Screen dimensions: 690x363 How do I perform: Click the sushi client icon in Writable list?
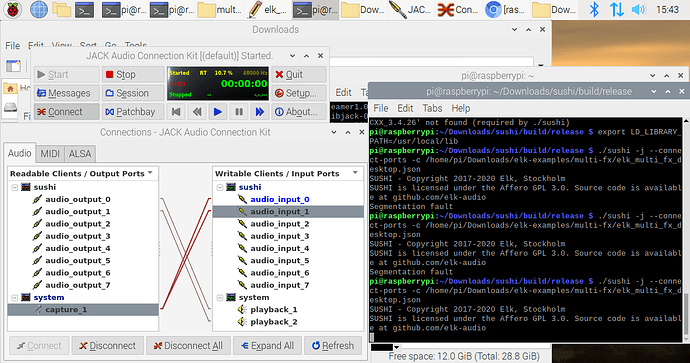click(x=231, y=187)
